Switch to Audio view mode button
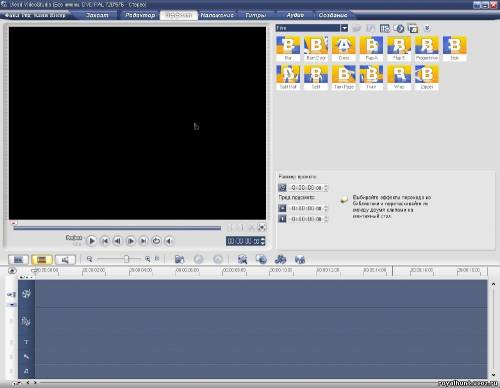The image size is (500, 388). tap(65, 259)
